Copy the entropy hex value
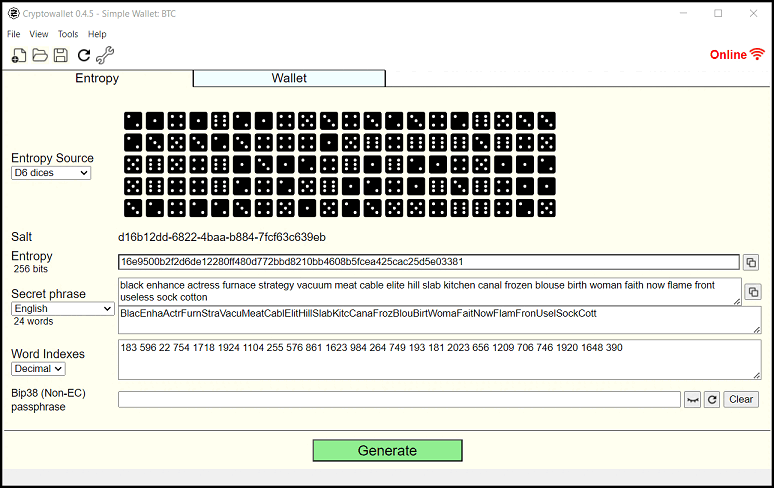 pos(751,263)
